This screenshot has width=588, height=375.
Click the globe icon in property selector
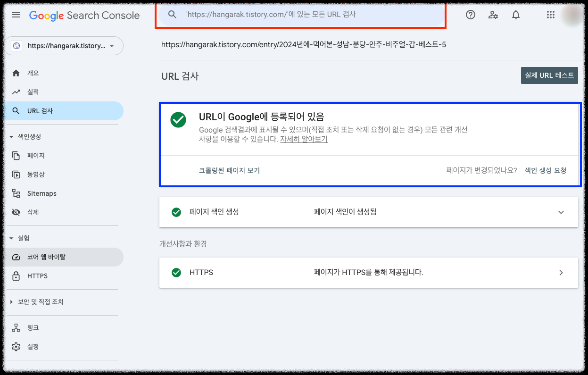(x=17, y=46)
